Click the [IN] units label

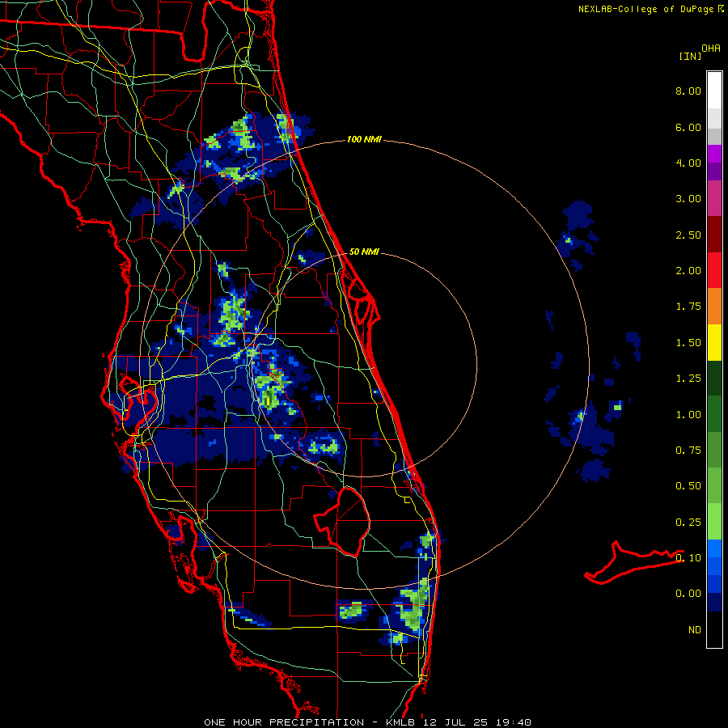click(x=691, y=56)
